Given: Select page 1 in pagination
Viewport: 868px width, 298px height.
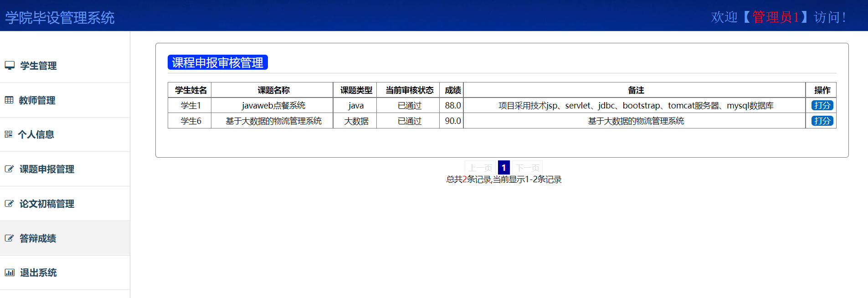Looking at the screenshot, I should (504, 168).
